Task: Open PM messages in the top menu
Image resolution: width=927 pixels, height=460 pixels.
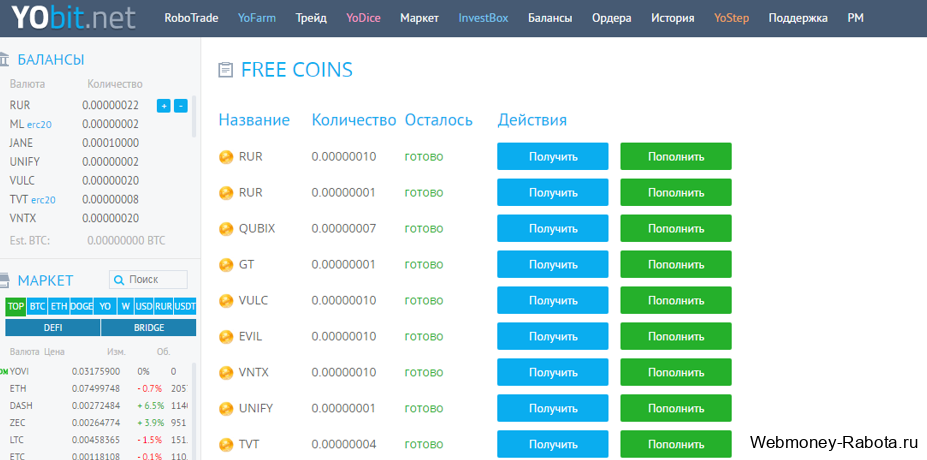Action: (x=855, y=18)
